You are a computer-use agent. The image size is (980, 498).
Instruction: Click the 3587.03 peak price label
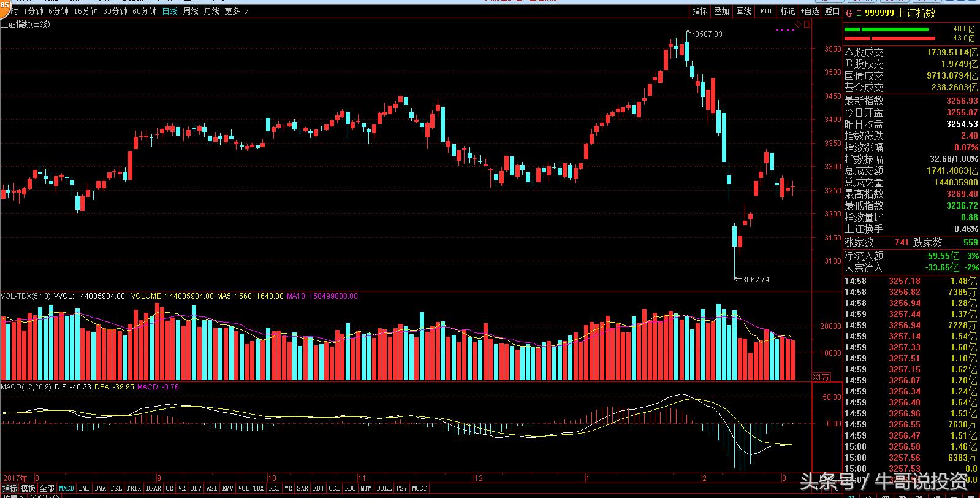(708, 34)
